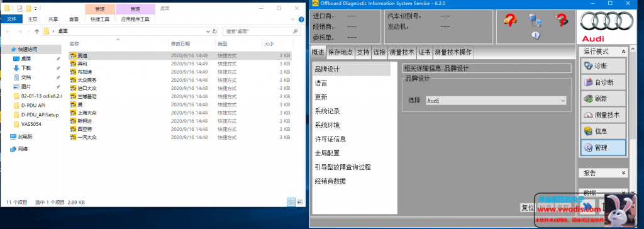The height and width of the screenshot is (229, 644).
Task: Expand the 报告 panel section
Action: [623, 173]
